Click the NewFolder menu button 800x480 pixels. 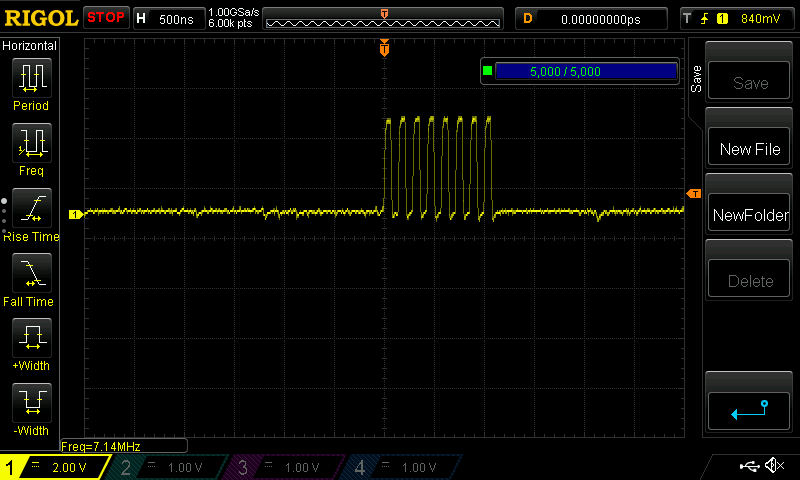[750, 215]
